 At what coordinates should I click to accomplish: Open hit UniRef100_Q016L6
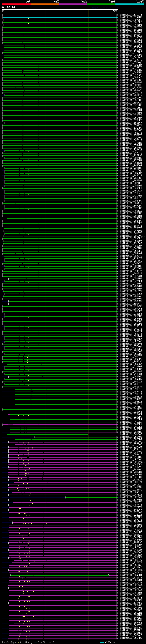pos(131,22)
